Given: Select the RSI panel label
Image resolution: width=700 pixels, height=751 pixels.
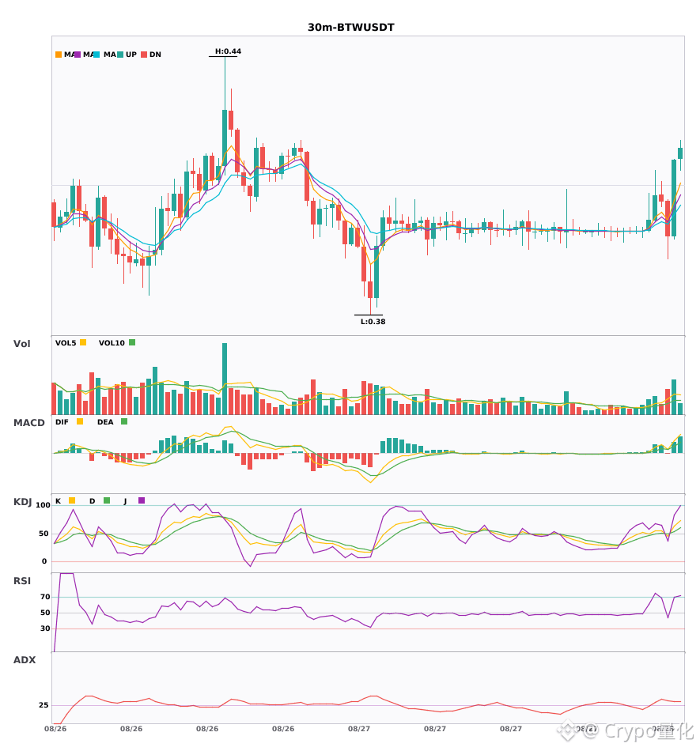Looking at the screenshot, I should click(22, 580).
